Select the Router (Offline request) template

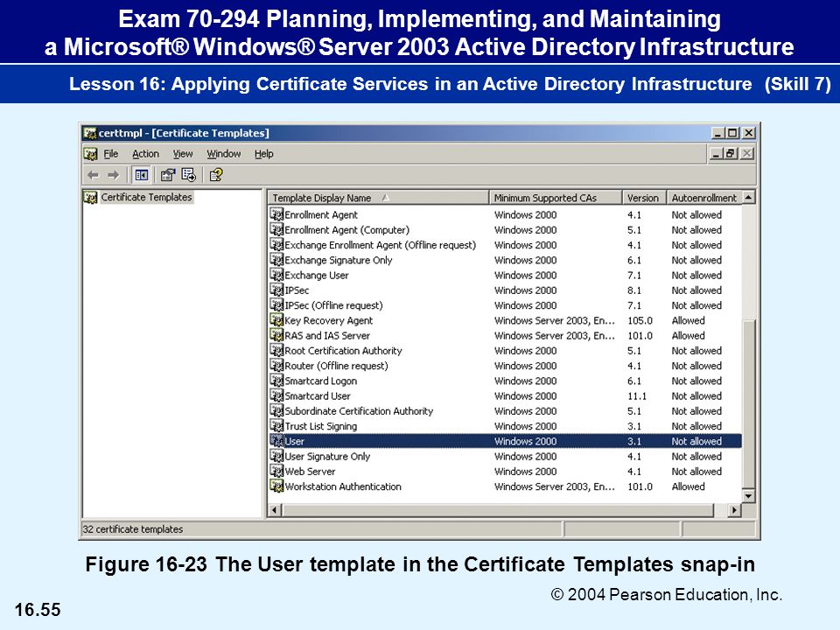[336, 366]
